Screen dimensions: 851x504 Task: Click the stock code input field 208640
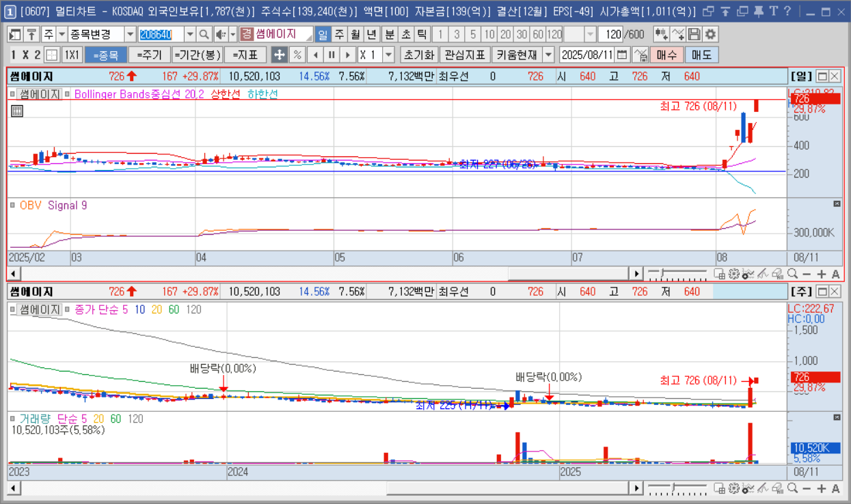pos(160,34)
